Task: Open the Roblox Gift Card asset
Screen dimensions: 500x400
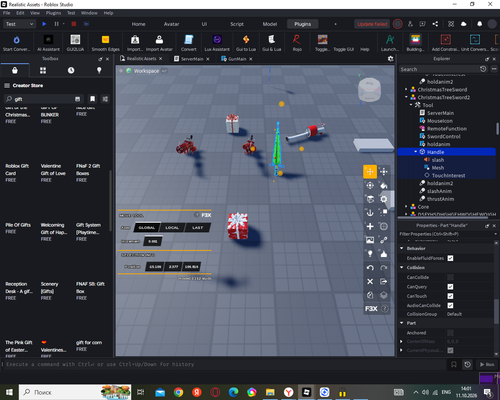Action: (x=17, y=170)
